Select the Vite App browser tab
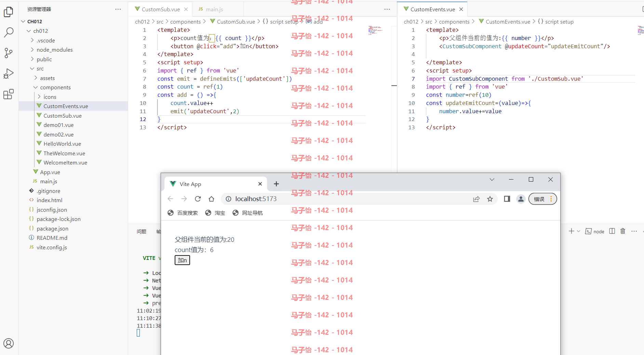This screenshot has width=644, height=355. (215, 184)
